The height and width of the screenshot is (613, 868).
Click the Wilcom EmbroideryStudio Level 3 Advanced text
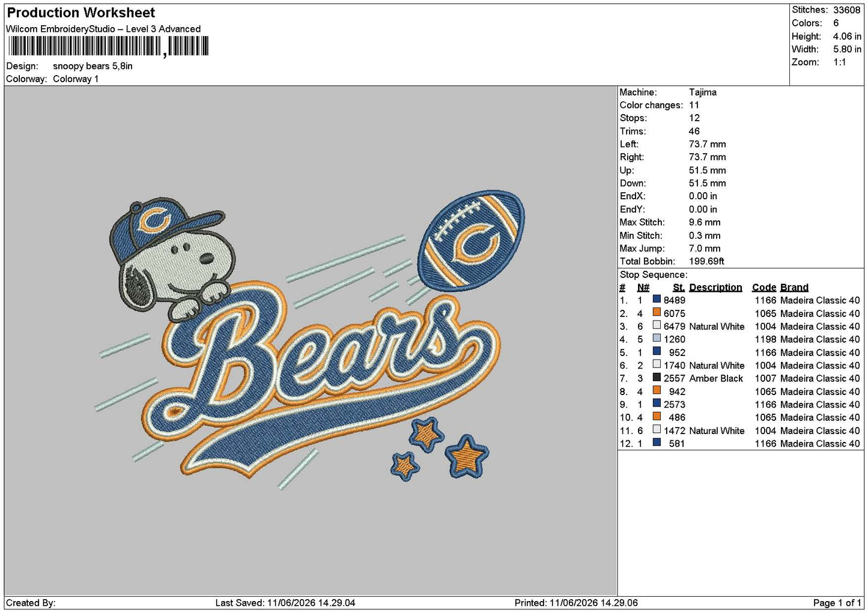click(103, 29)
